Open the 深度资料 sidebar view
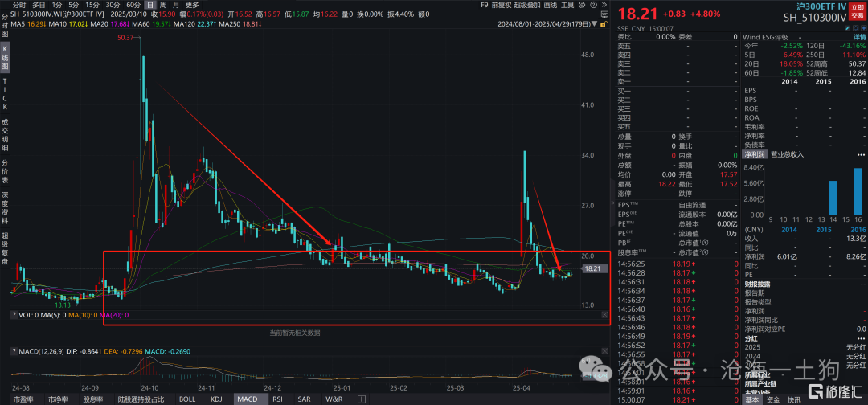 pyautogui.click(x=5, y=209)
